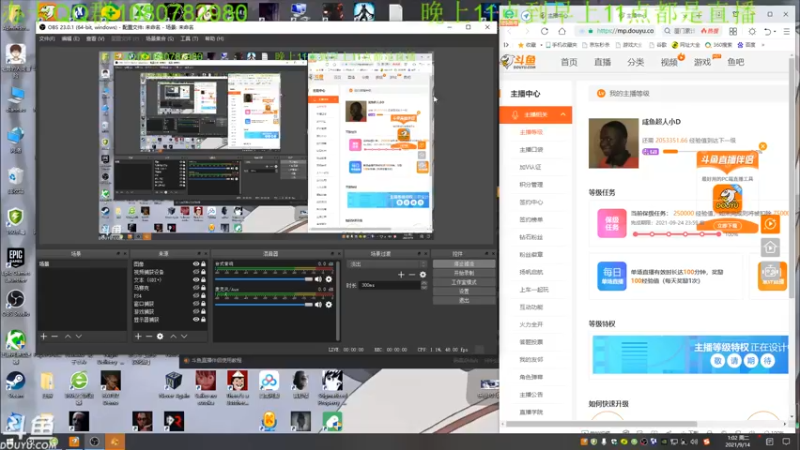The height and width of the screenshot is (450, 800).
Task: Move the source down in OBS
Action: [184, 336]
